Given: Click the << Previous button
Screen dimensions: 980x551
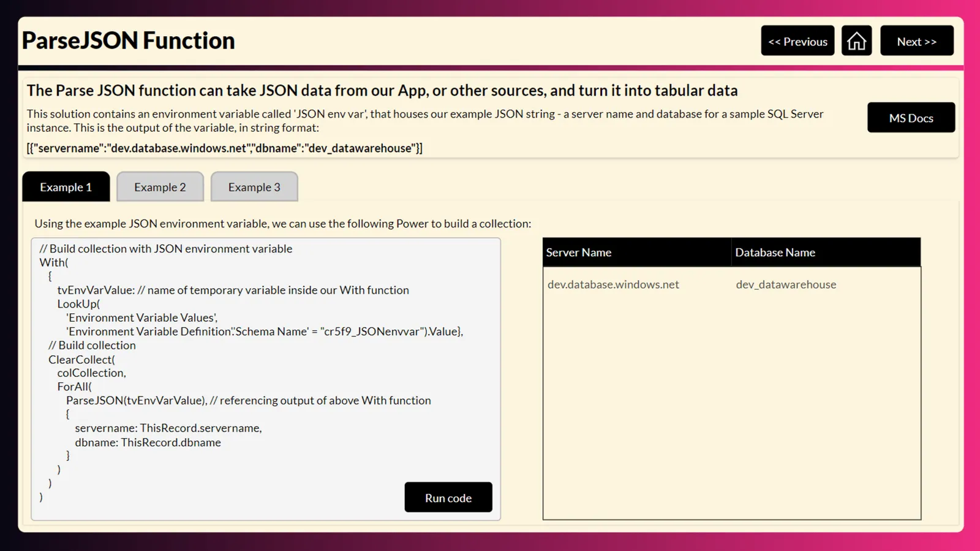Looking at the screenshot, I should [797, 41].
